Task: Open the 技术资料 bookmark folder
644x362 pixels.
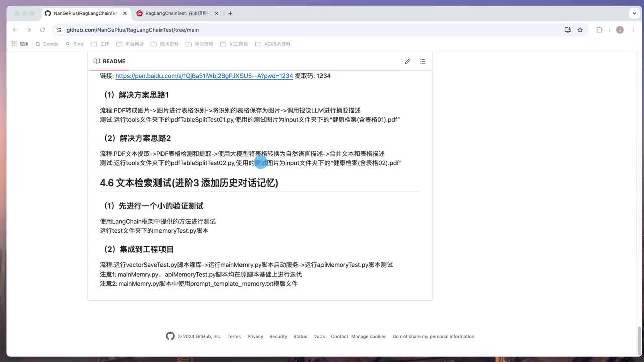Action: (165, 44)
